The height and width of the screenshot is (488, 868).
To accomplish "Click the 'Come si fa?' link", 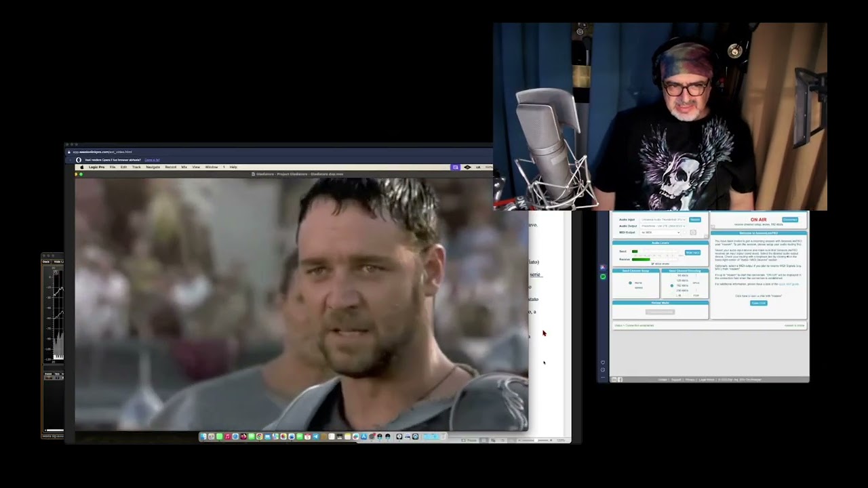I will [x=152, y=160].
